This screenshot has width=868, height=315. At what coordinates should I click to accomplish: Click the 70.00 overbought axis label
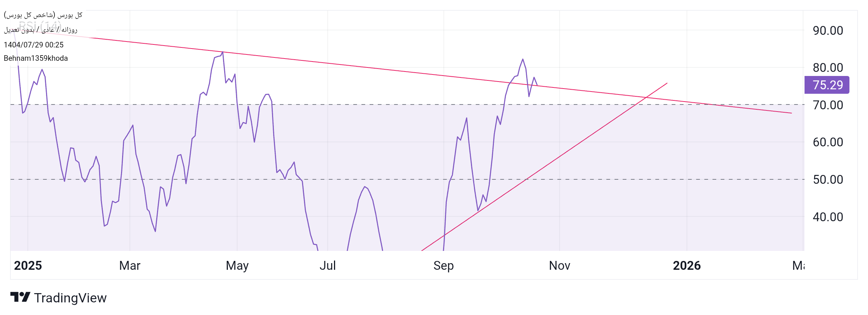tap(828, 105)
